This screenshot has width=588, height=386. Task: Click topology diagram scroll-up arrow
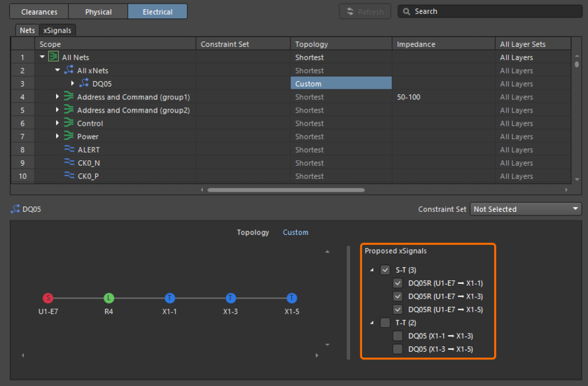pos(328,252)
